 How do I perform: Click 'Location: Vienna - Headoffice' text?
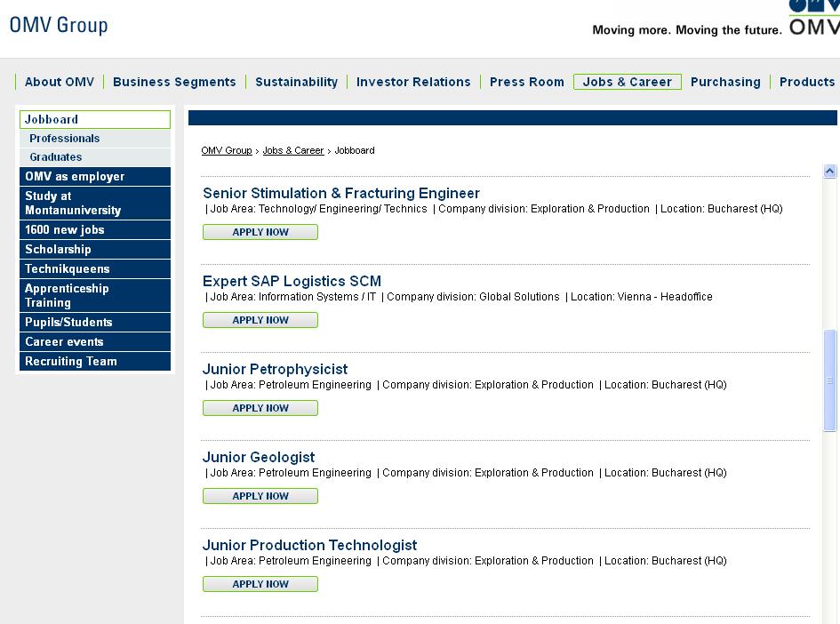tap(641, 297)
